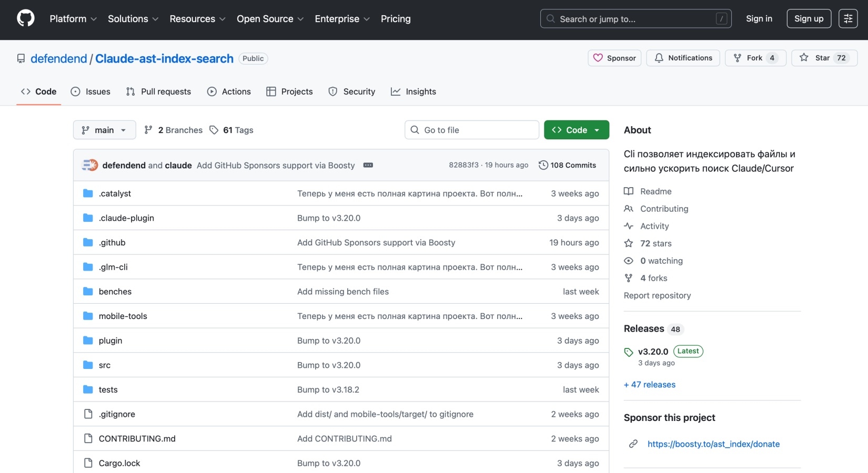The width and height of the screenshot is (868, 473).
Task: Click the 61 Tags icon
Action: pyautogui.click(x=214, y=130)
